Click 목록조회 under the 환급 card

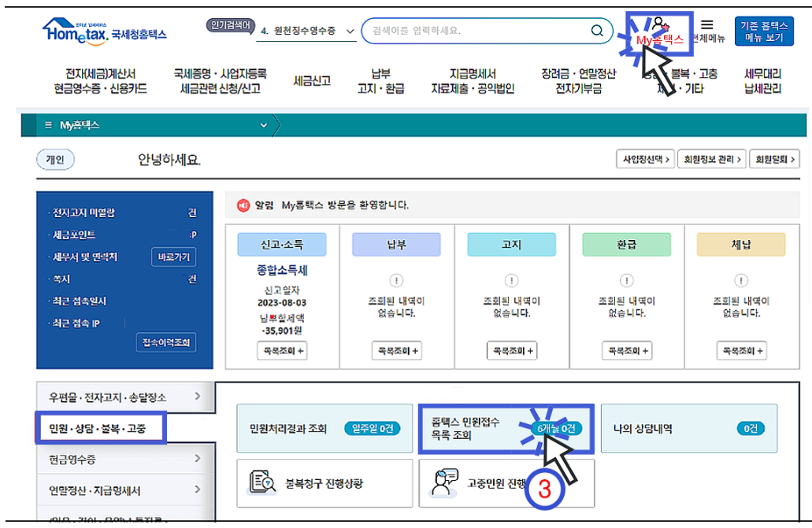point(625,350)
